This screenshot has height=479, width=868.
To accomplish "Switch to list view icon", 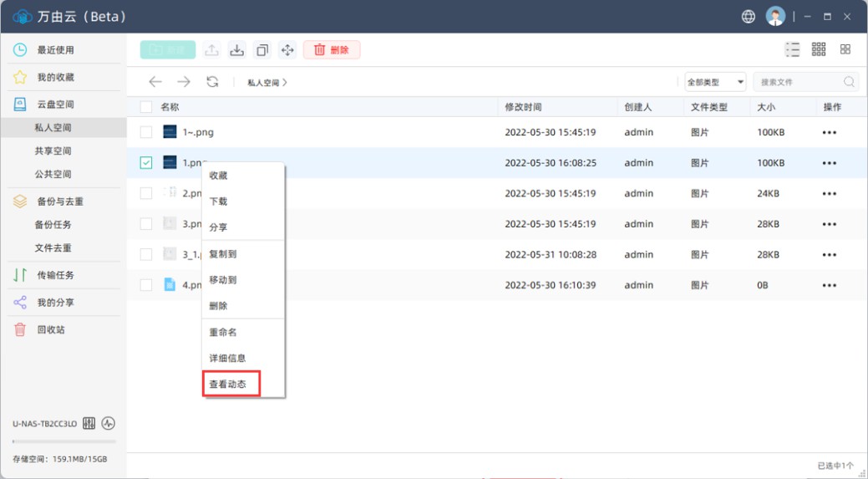I will point(793,50).
